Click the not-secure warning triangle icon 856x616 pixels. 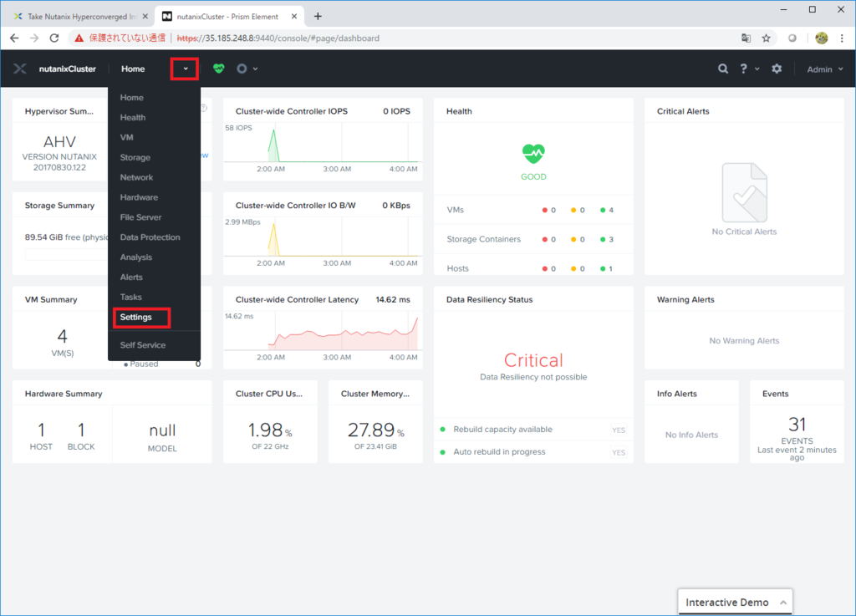click(x=79, y=38)
